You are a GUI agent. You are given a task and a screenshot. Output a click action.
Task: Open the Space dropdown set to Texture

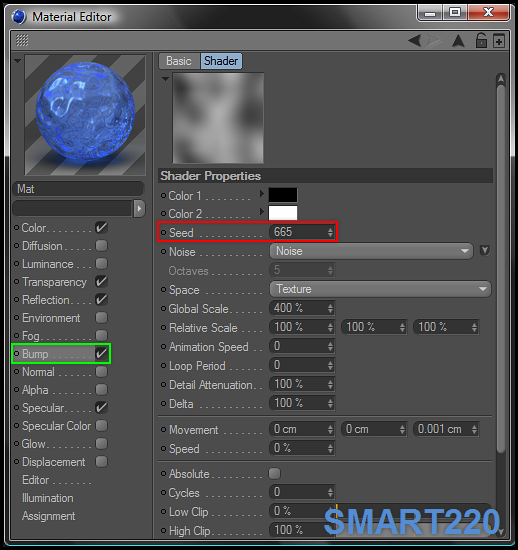(x=380, y=289)
